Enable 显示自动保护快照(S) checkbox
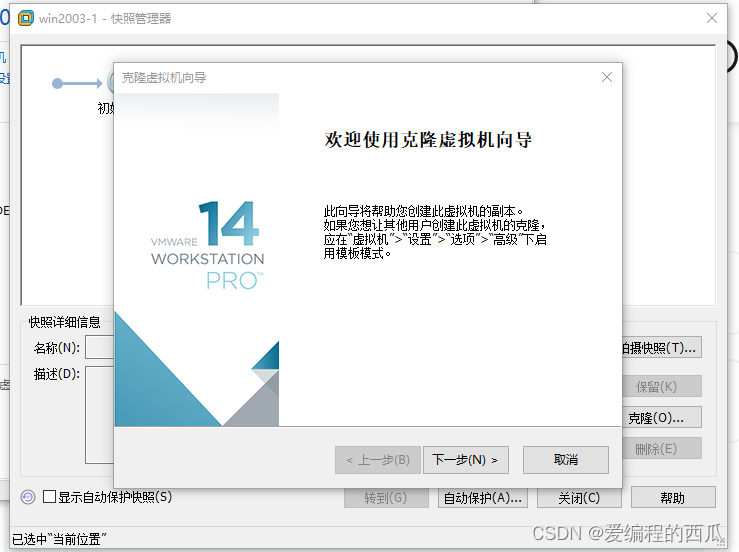 [50, 496]
